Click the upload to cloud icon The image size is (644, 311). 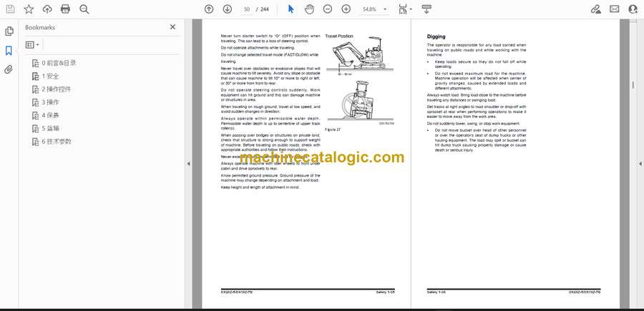click(x=47, y=9)
